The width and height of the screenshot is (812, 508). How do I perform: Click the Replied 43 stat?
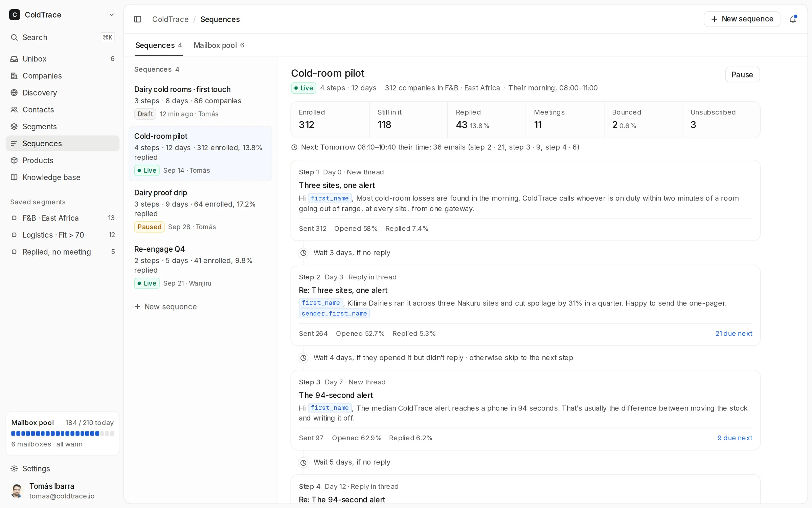click(x=487, y=120)
